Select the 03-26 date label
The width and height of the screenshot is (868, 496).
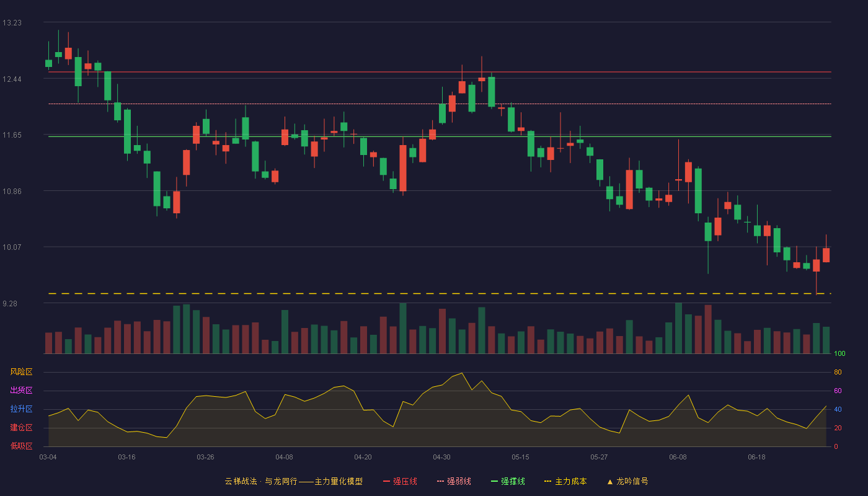click(x=205, y=457)
